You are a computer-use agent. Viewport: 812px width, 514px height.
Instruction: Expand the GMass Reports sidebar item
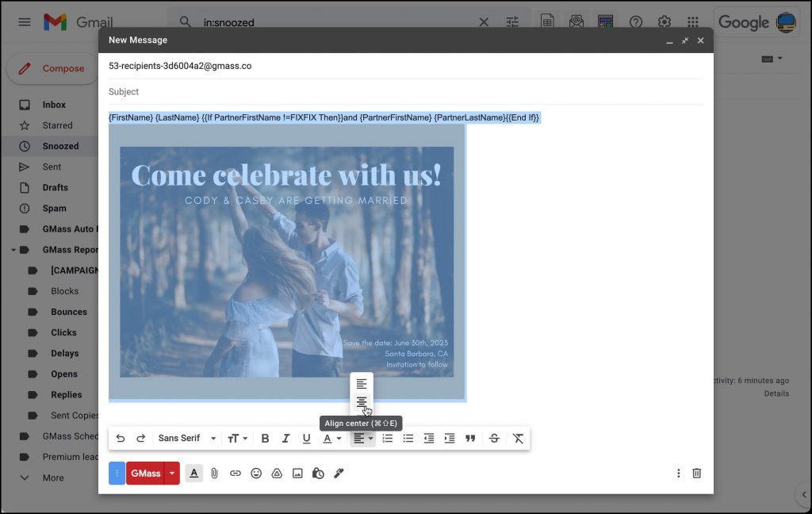point(13,249)
